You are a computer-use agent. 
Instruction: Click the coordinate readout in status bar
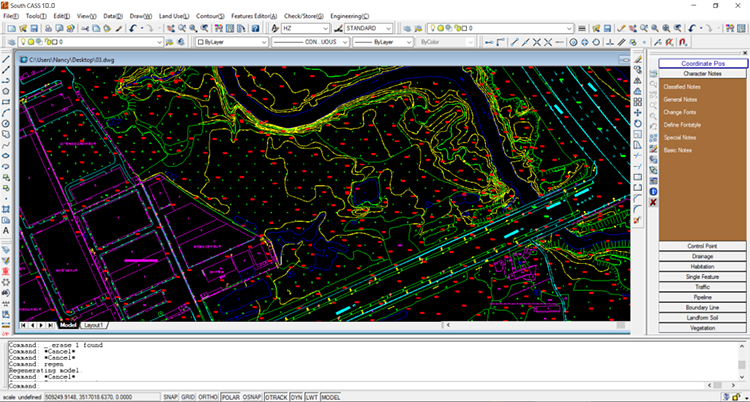101,397
